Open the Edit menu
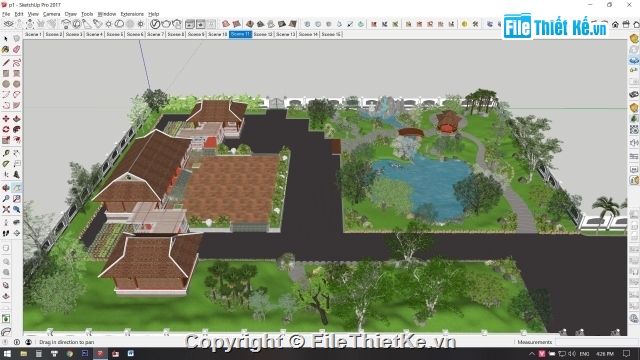 19,14
